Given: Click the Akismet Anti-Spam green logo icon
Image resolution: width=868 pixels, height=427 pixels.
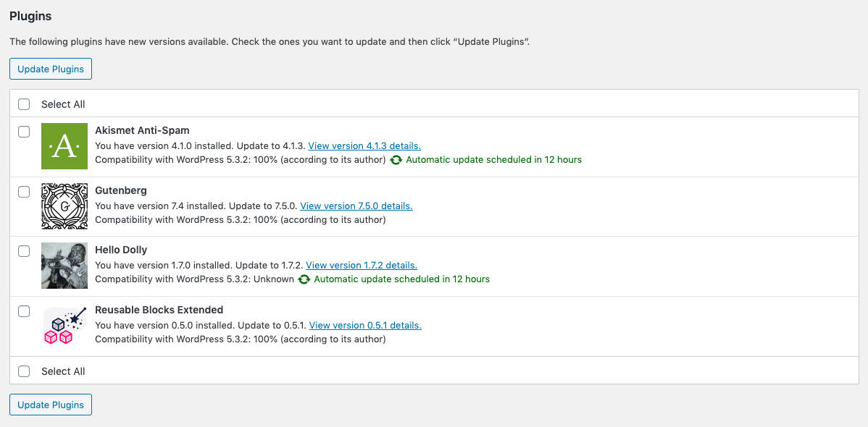Looking at the screenshot, I should coord(64,146).
